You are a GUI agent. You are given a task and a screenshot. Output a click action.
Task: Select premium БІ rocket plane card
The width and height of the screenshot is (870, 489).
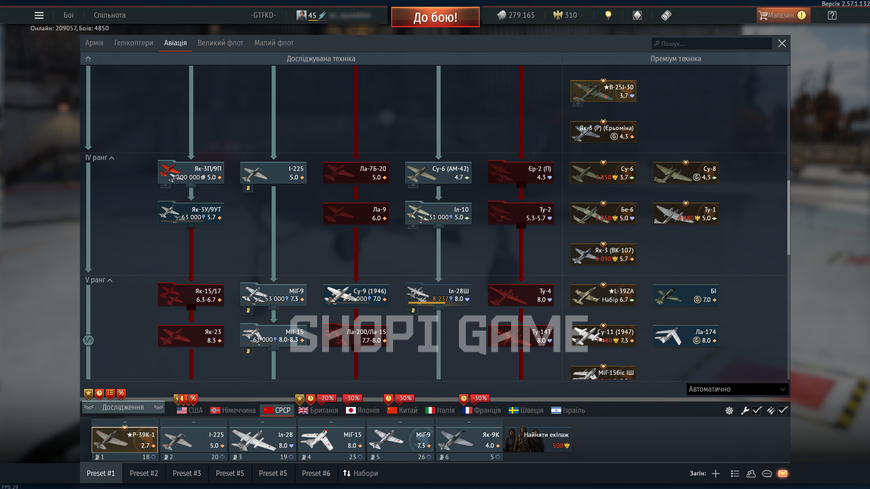[x=686, y=295]
